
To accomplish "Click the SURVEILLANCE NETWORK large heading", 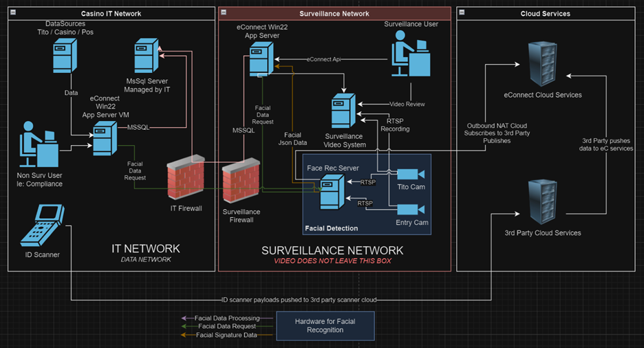I will pos(332,251).
